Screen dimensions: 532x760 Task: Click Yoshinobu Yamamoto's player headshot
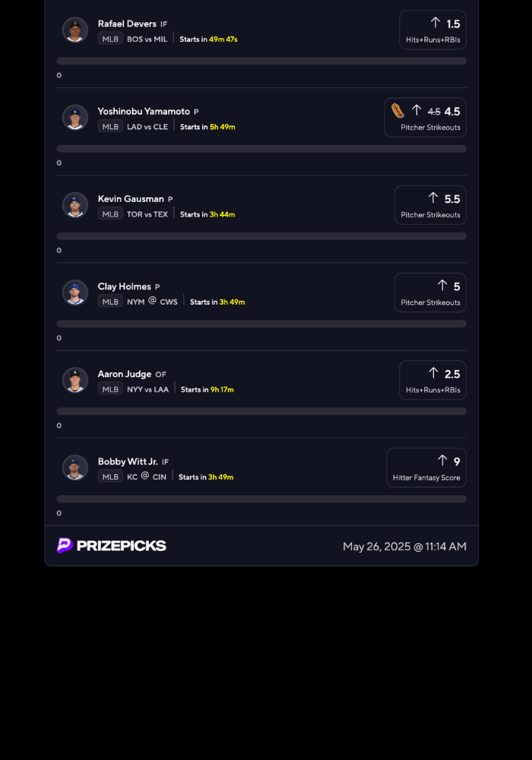pos(75,117)
